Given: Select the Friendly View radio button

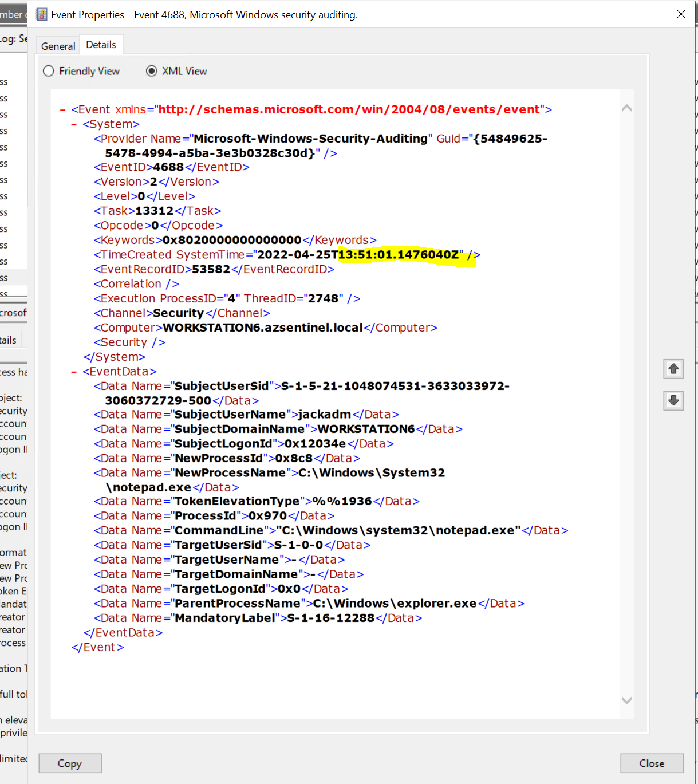Looking at the screenshot, I should pyautogui.click(x=48, y=70).
